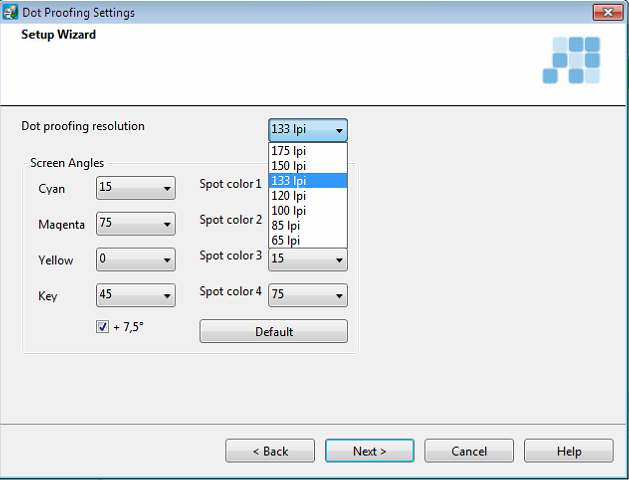Open the Cyan screen angle dropdown
Image resolution: width=629 pixels, height=480 pixels.
tap(136, 188)
